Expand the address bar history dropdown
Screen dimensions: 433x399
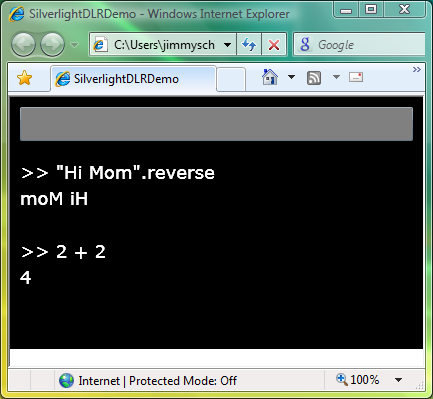228,44
